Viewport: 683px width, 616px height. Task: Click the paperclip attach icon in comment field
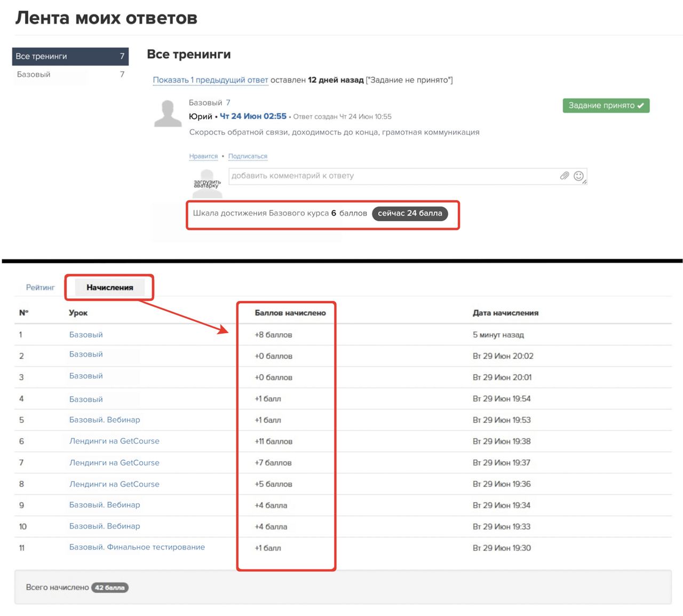[x=565, y=176]
